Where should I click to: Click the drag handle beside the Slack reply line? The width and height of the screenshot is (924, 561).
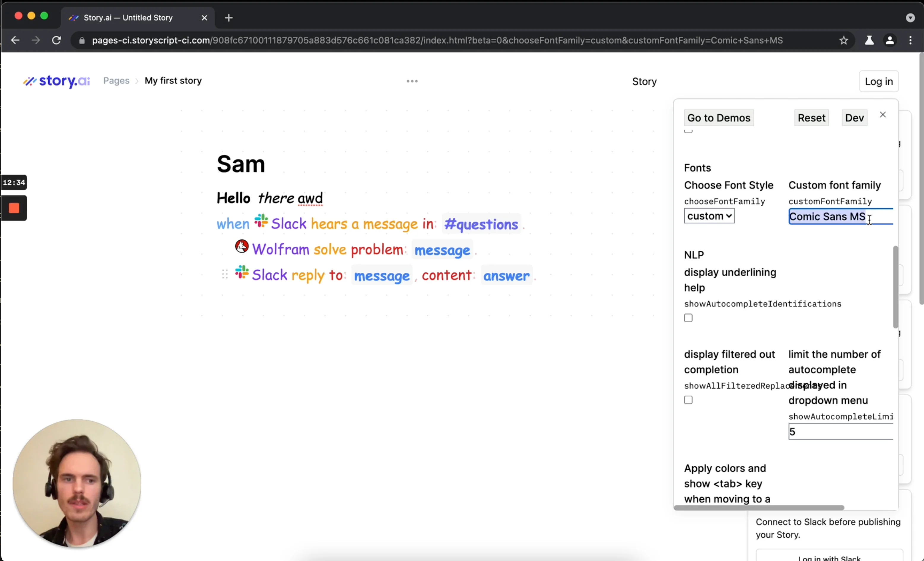(x=225, y=274)
